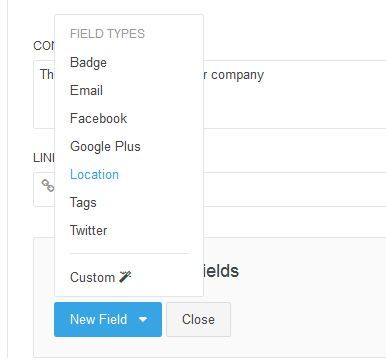Screen dimensions: 386x364
Task: Focus the link URL input box
Action: point(210,189)
